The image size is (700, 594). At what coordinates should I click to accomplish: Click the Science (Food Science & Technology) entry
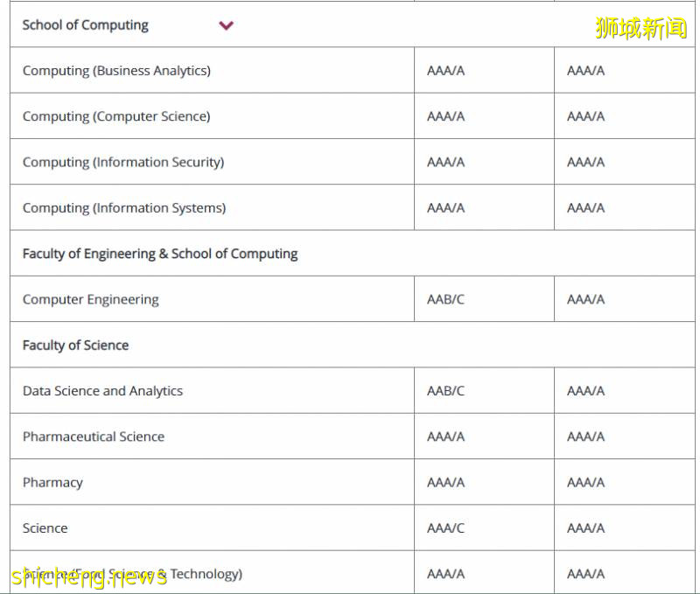[x=131, y=574]
